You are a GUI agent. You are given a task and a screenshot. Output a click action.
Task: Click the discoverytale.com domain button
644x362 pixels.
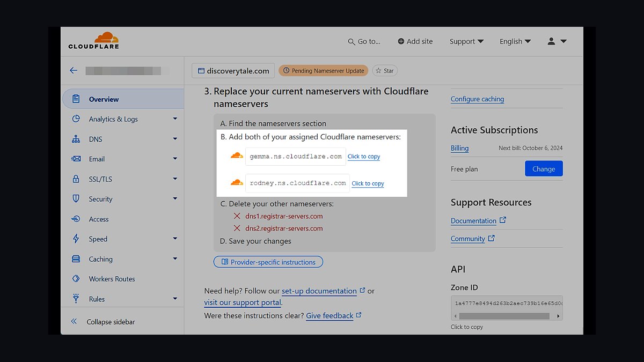coord(233,71)
